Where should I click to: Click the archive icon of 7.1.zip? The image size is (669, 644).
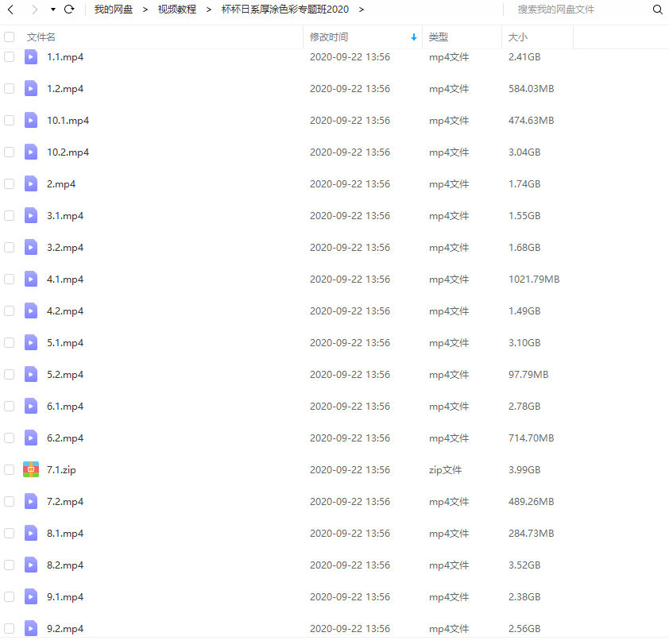pos(31,469)
